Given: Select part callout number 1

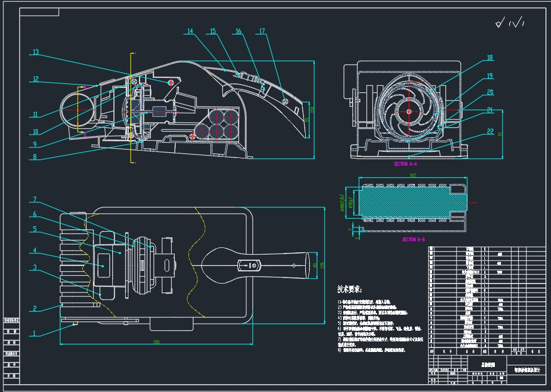Looking at the screenshot, I should point(34,333).
